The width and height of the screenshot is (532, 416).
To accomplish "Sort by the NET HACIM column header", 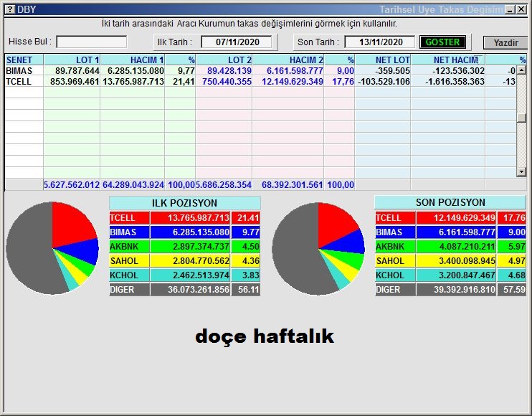I will click(x=448, y=60).
